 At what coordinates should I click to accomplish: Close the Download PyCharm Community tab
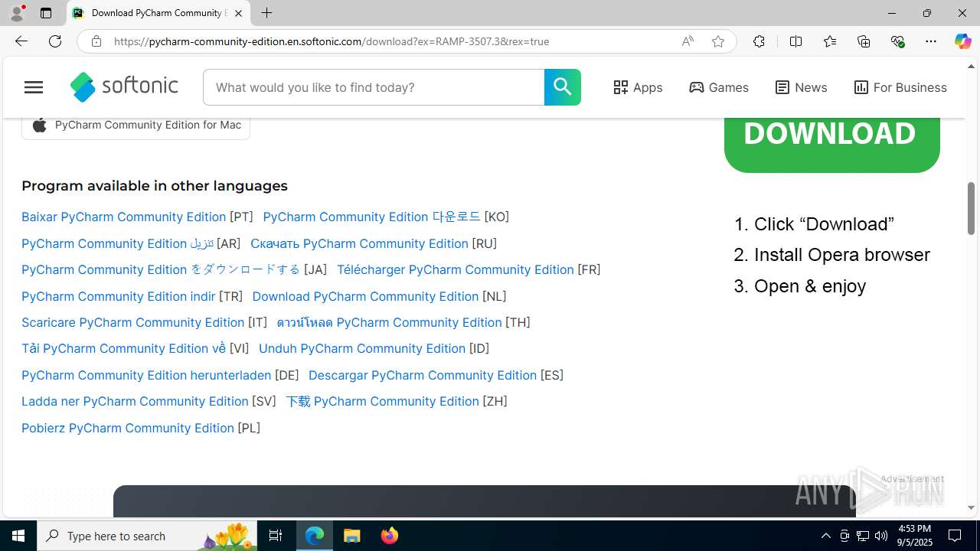pyautogui.click(x=238, y=13)
